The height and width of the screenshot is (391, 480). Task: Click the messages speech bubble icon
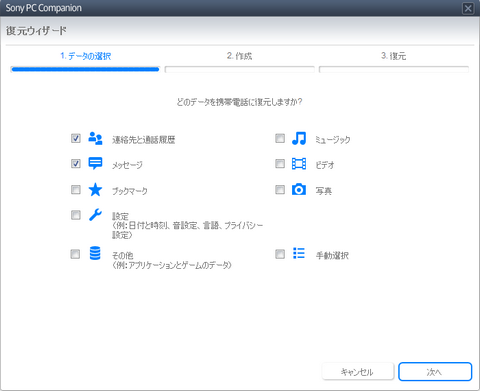pos(95,163)
